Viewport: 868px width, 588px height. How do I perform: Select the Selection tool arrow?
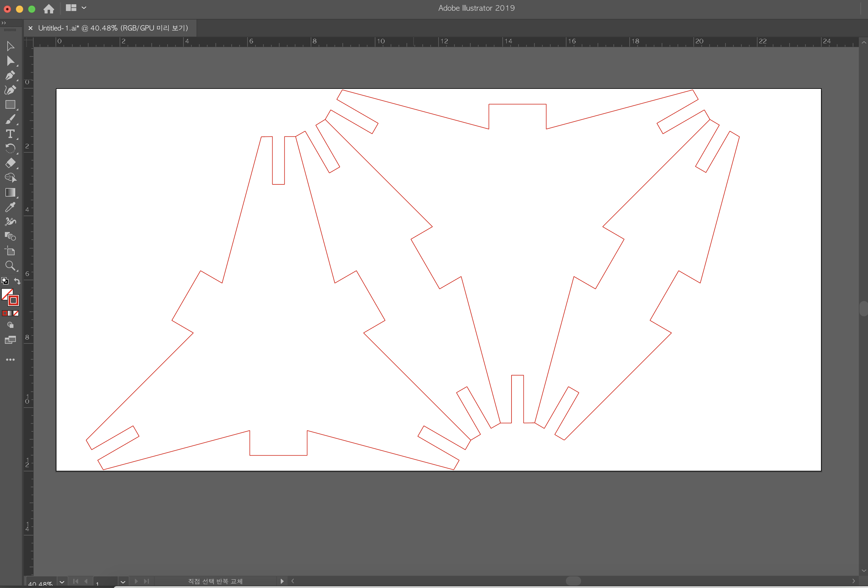click(10, 46)
